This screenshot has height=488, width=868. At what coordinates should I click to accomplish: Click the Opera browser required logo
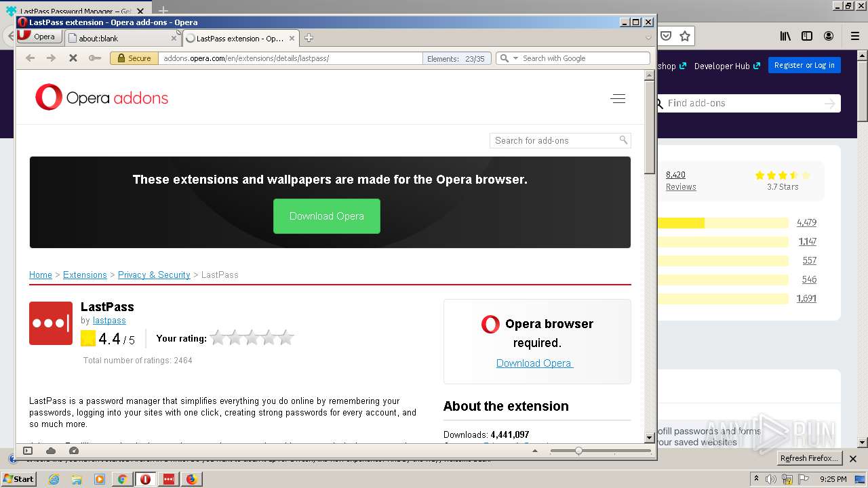coord(490,324)
